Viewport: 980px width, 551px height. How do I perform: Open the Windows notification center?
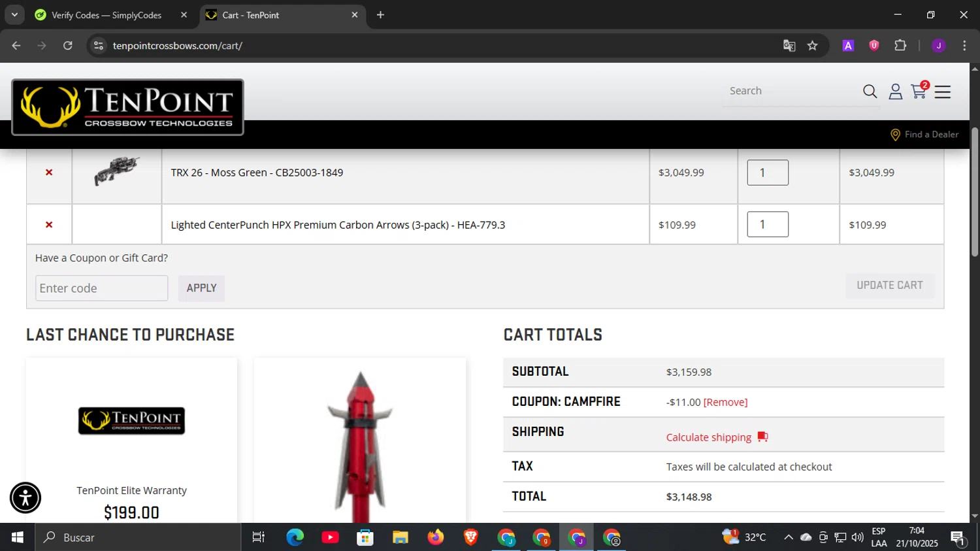click(x=958, y=538)
